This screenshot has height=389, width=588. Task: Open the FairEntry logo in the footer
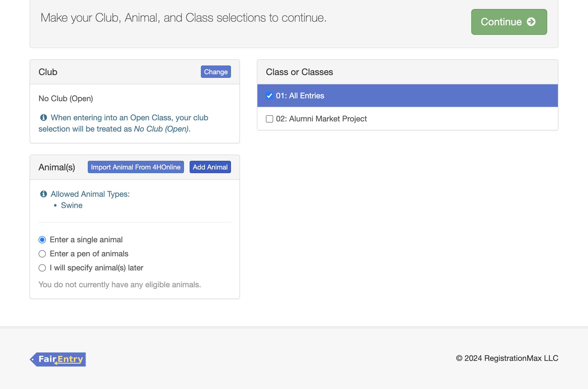point(58,359)
